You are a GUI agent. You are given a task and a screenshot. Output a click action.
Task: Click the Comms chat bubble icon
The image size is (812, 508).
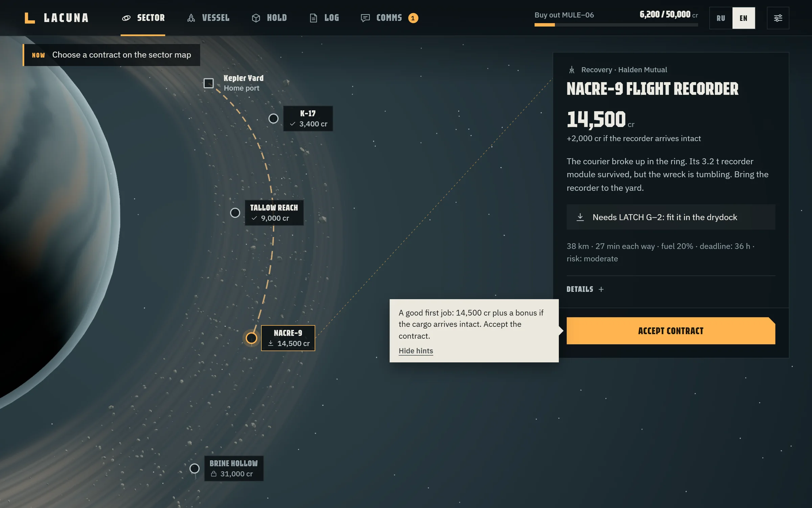tap(365, 18)
